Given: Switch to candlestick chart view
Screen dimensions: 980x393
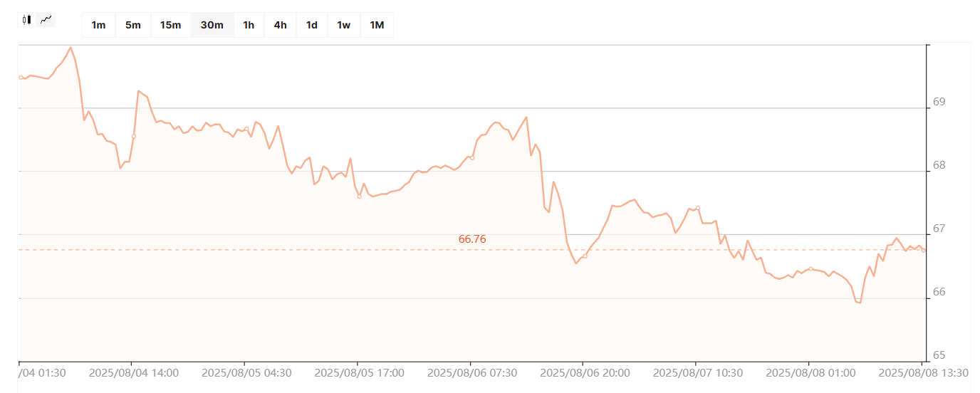Looking at the screenshot, I should 27,20.
